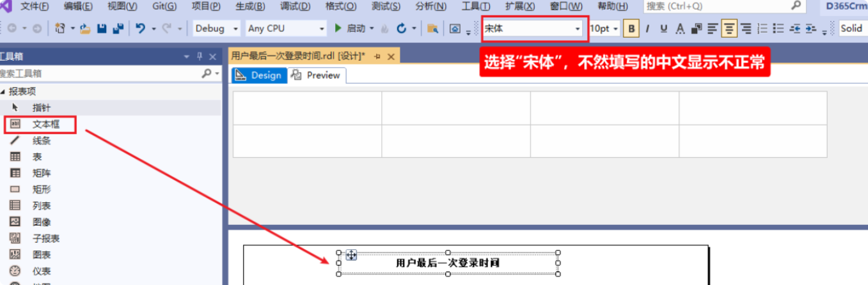Click the Save All icon
The height and width of the screenshot is (285, 868).
[118, 29]
